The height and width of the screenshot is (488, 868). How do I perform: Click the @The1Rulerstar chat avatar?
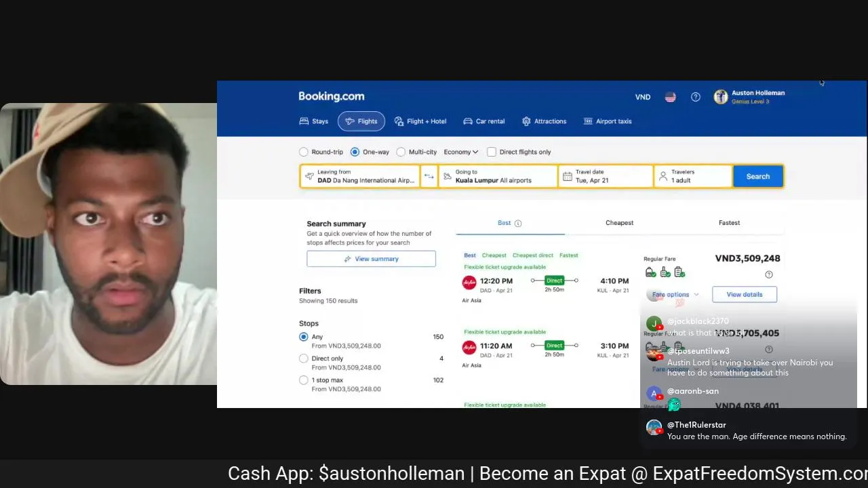point(654,428)
